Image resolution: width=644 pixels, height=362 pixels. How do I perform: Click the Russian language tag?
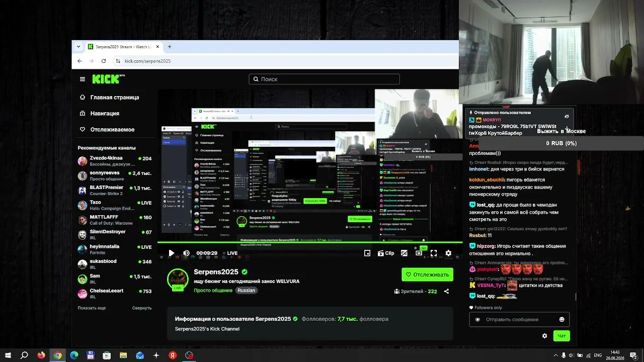click(x=247, y=291)
